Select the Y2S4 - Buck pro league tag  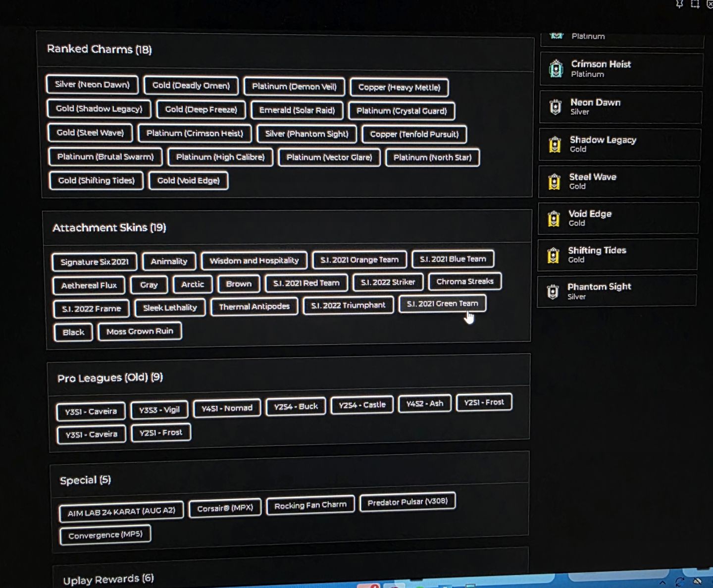pos(296,407)
